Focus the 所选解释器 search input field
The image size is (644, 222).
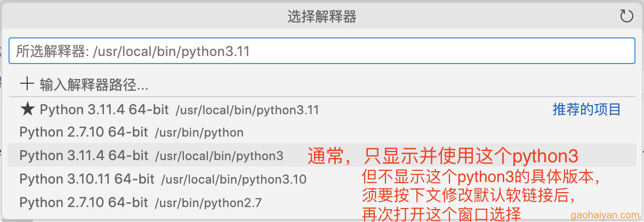tap(322, 52)
